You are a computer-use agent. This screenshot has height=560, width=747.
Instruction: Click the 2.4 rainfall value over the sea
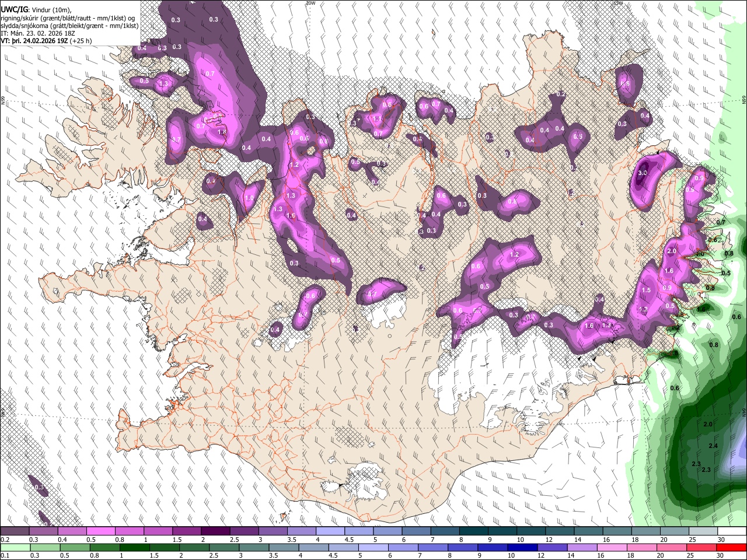click(x=713, y=446)
